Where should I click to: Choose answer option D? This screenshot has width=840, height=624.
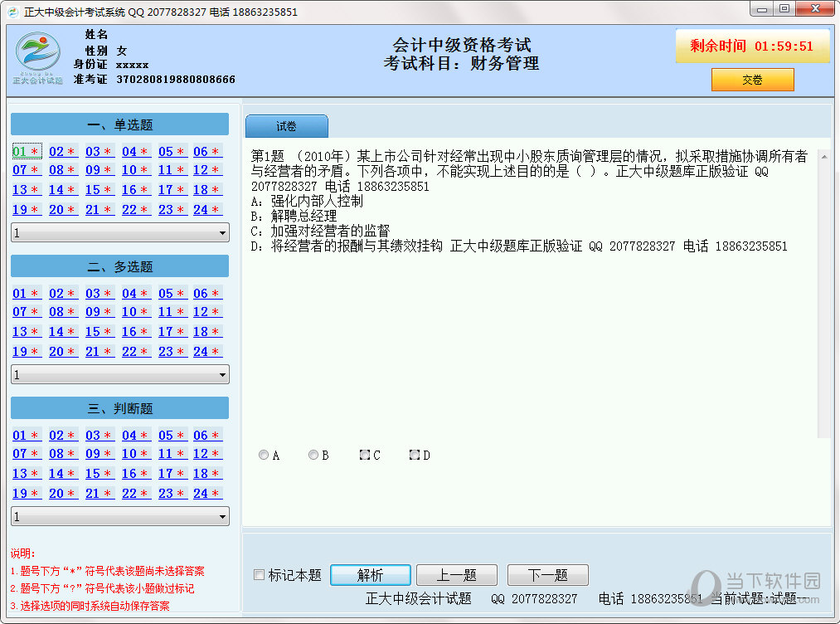coord(414,455)
